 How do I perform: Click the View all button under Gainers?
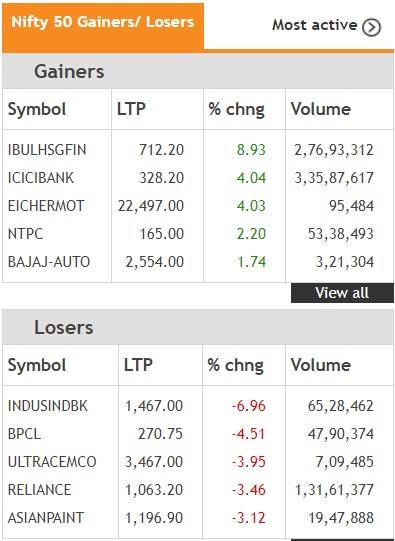[x=342, y=293]
